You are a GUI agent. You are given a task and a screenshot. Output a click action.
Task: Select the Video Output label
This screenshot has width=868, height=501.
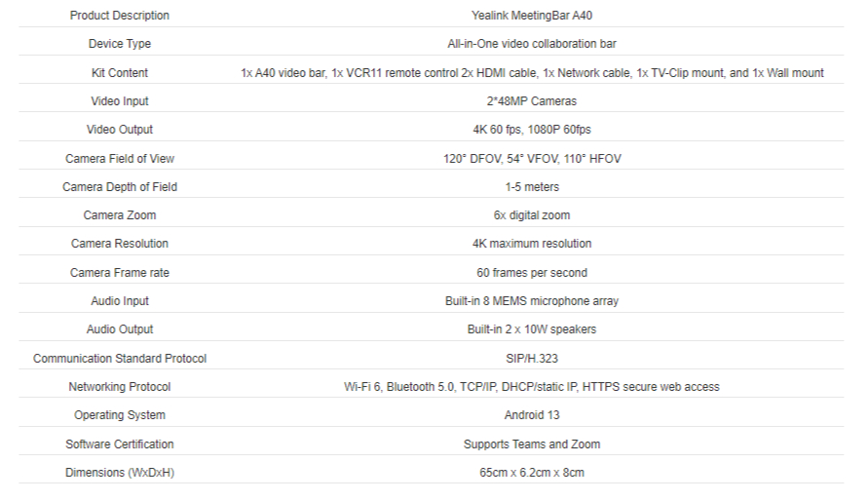120,130
